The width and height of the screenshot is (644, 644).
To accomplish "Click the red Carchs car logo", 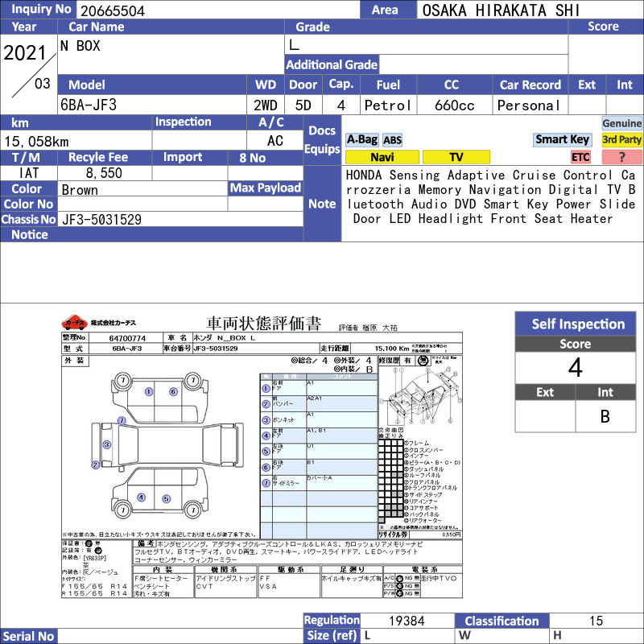I will click(x=74, y=323).
